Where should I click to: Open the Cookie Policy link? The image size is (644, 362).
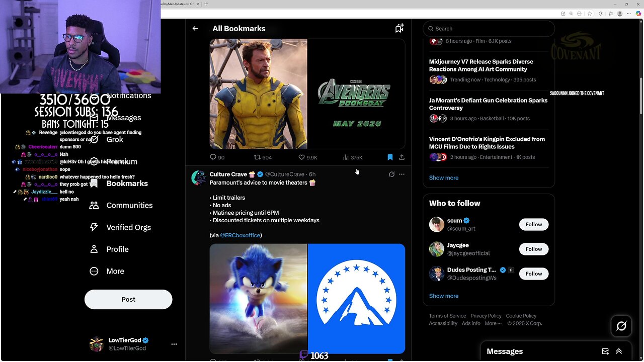521,316
